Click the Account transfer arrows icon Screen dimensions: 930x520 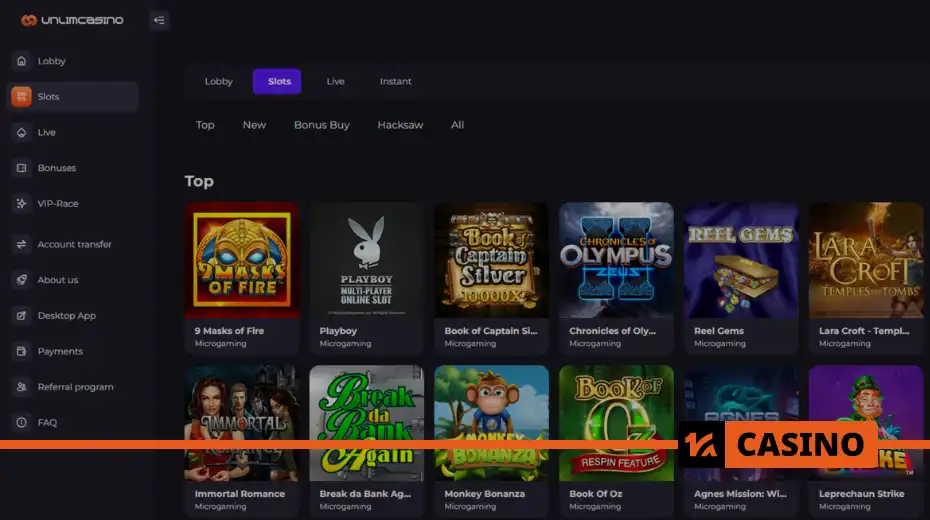coord(21,244)
